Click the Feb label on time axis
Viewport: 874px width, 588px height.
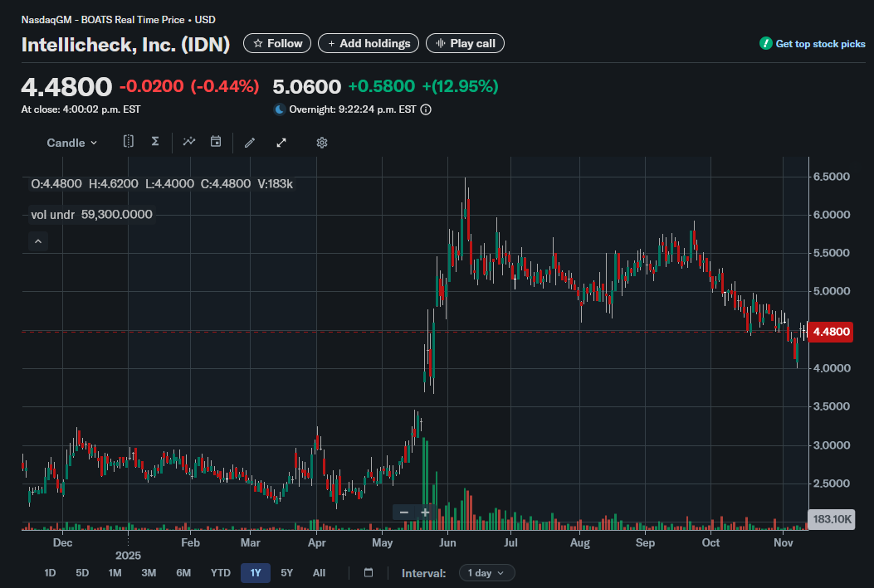pos(190,542)
